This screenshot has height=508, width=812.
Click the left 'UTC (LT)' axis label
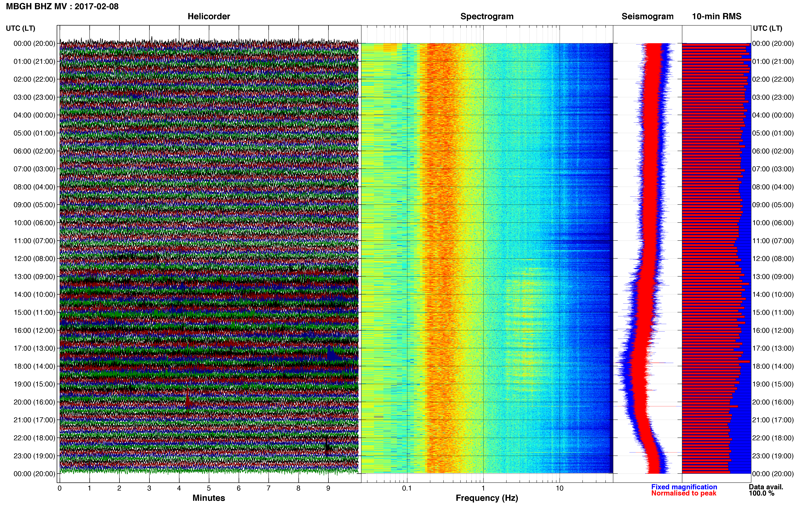click(21, 28)
